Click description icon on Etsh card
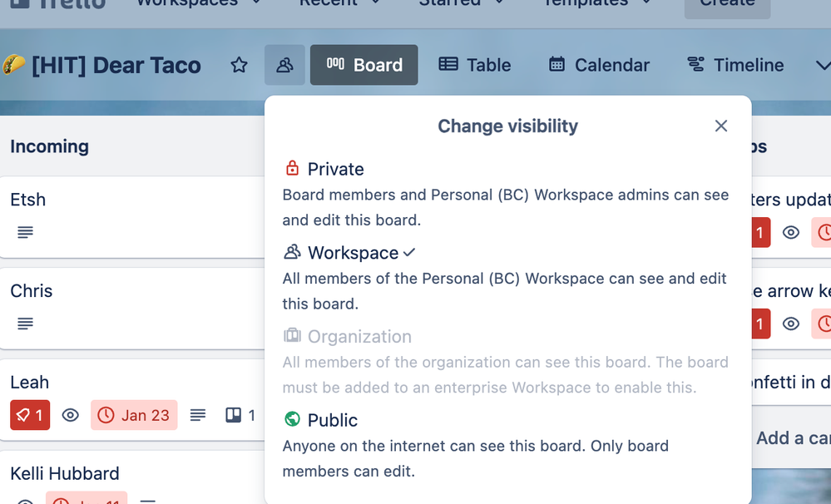 tap(25, 232)
